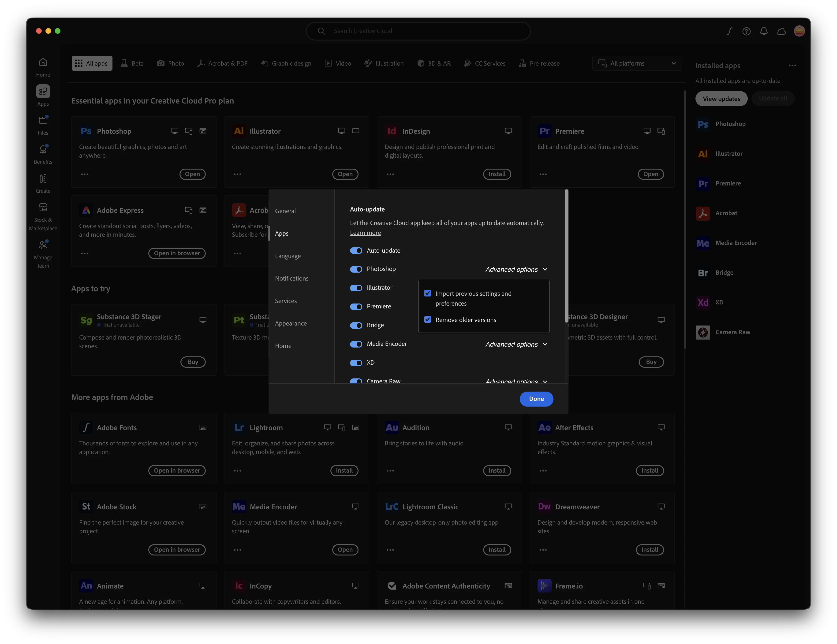Image resolution: width=837 pixels, height=644 pixels.
Task: Click Camera Raw icon in Installed apps
Action: point(703,332)
